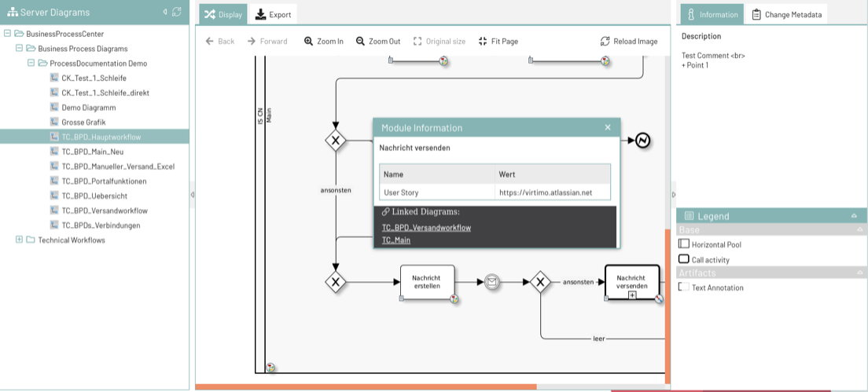Click the Original size icon
868x392 pixels.
pyautogui.click(x=417, y=42)
